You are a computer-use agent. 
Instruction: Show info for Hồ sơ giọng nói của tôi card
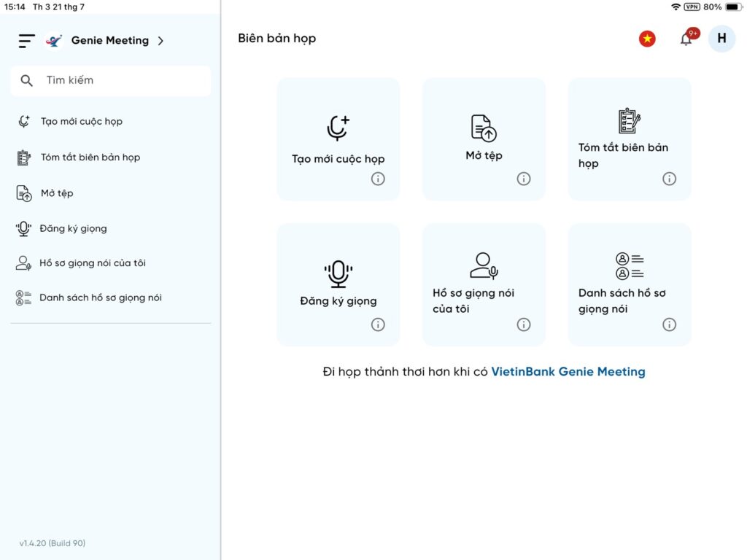point(524,324)
